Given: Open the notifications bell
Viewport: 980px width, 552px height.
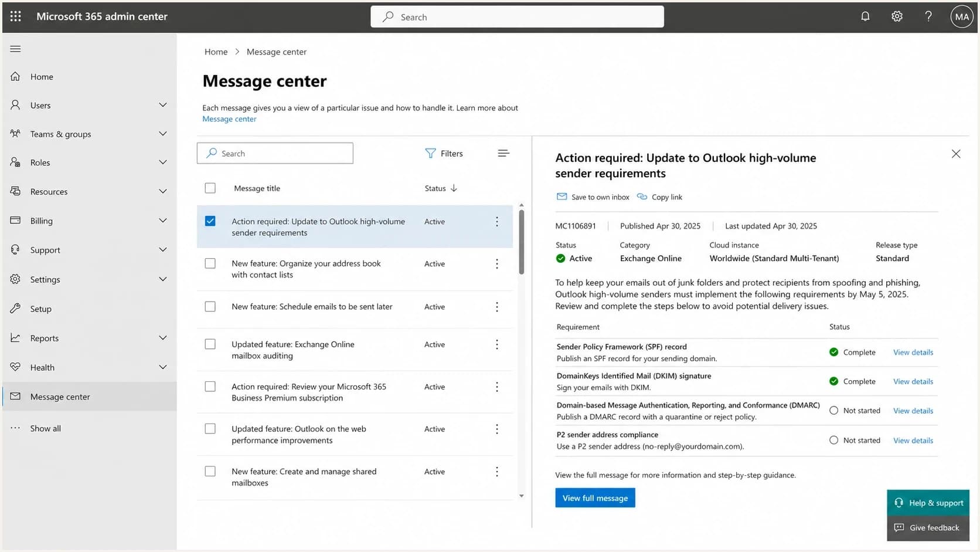Looking at the screenshot, I should [865, 16].
